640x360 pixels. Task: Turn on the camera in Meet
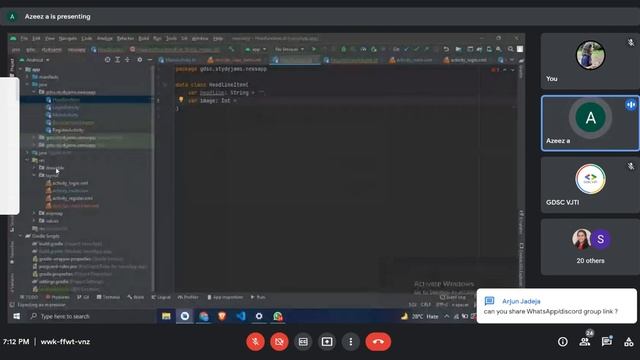coord(279,342)
